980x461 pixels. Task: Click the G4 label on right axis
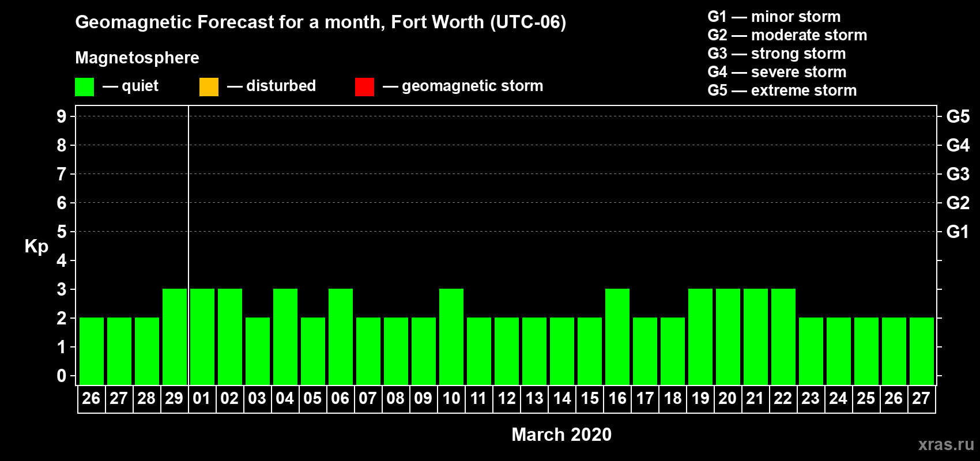958,145
